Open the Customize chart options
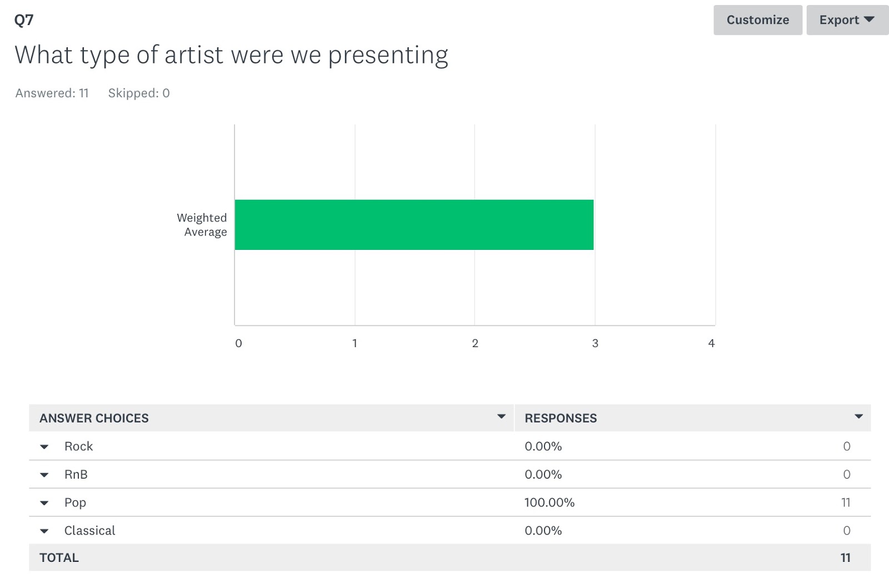The width and height of the screenshot is (889, 588). tap(757, 20)
